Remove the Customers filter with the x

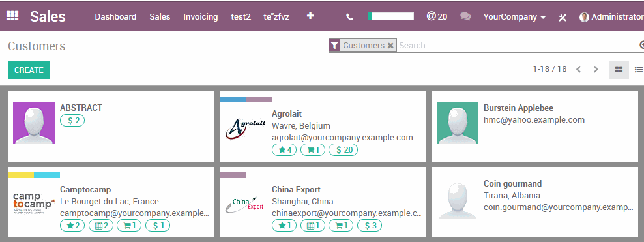point(390,46)
